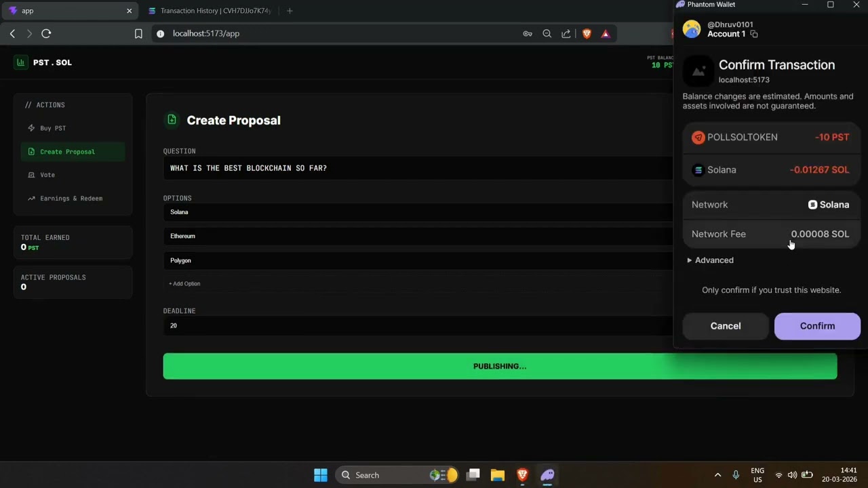Go to the Vote section
Image resolution: width=868 pixels, height=488 pixels.
[73, 175]
